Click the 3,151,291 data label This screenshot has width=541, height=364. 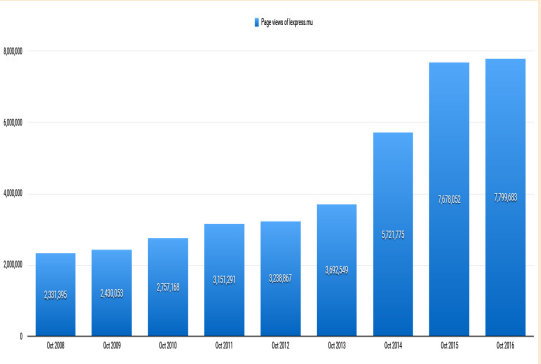tap(224, 280)
